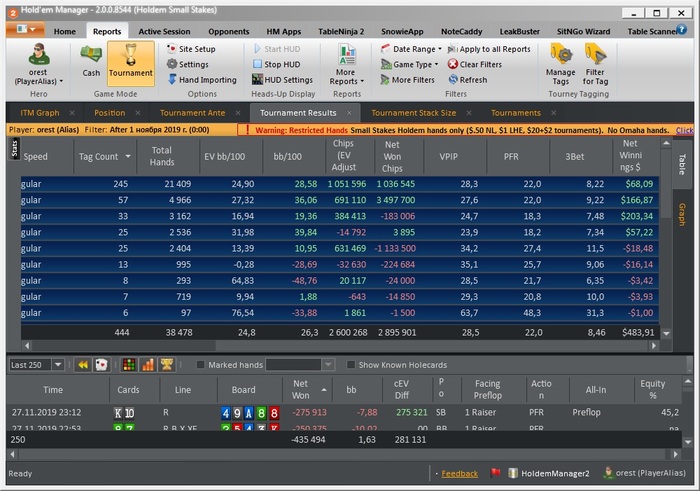Viewport: 700px width, 491px height.
Task: Open the LeakBuster tab
Action: point(520,31)
